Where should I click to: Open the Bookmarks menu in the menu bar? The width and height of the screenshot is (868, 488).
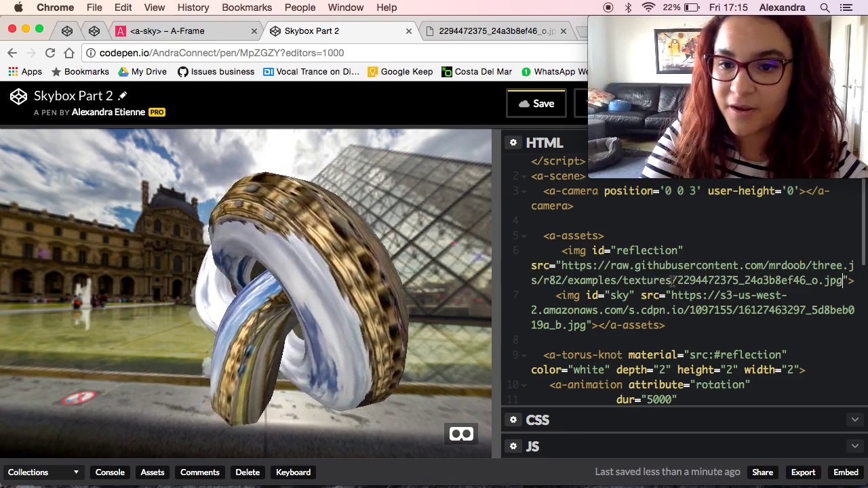tap(247, 7)
